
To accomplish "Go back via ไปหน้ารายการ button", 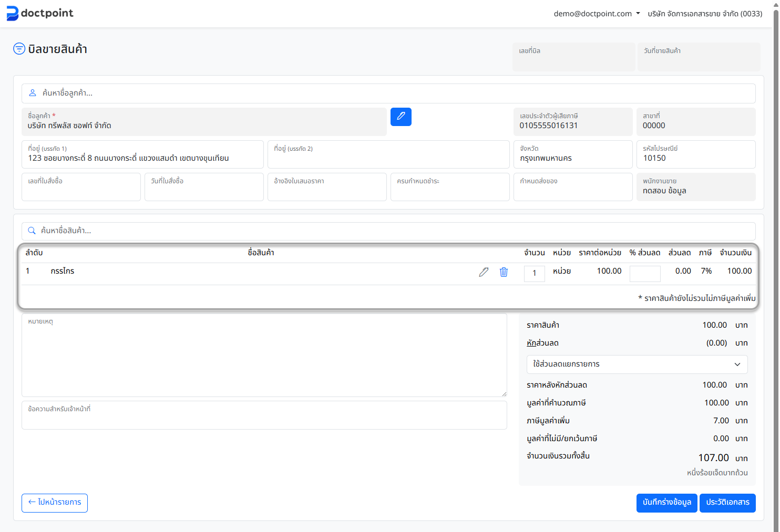I will tap(55, 503).
